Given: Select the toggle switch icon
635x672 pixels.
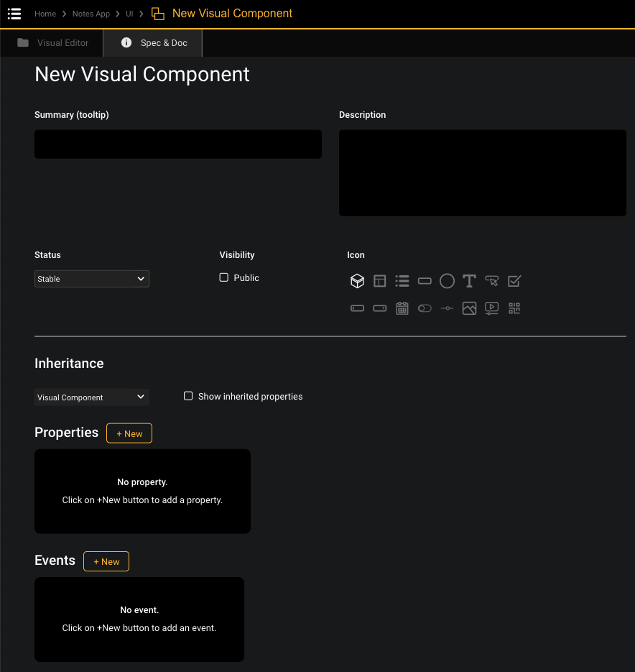Looking at the screenshot, I should coord(425,308).
